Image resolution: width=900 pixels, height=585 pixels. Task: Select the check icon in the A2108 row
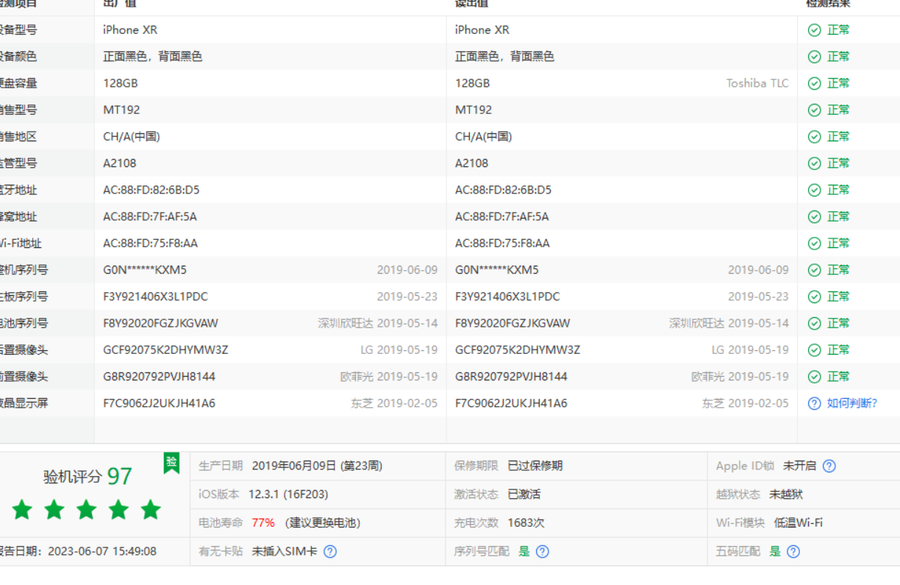[x=814, y=164]
